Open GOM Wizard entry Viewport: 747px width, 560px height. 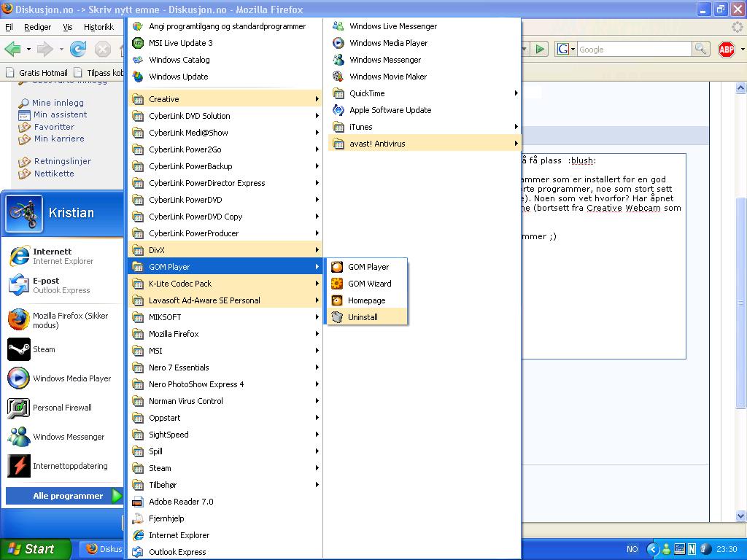pos(367,284)
